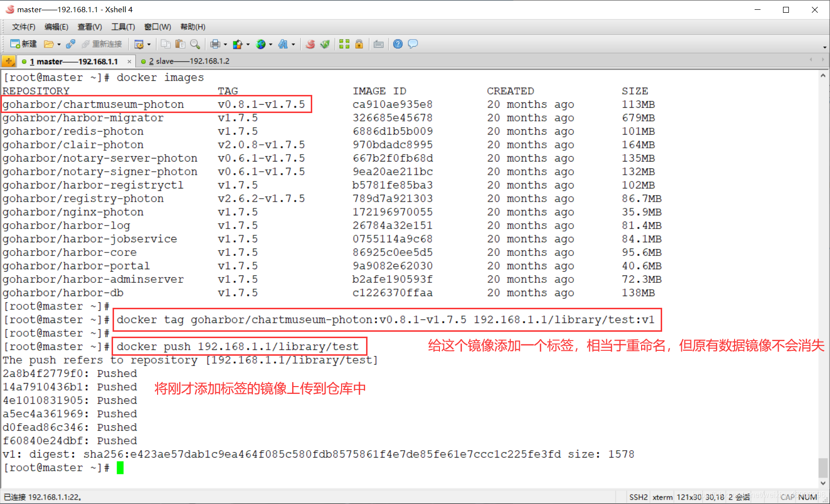Click the orange add-tab plus button
This screenshot has height=504, width=830.
coord(9,61)
